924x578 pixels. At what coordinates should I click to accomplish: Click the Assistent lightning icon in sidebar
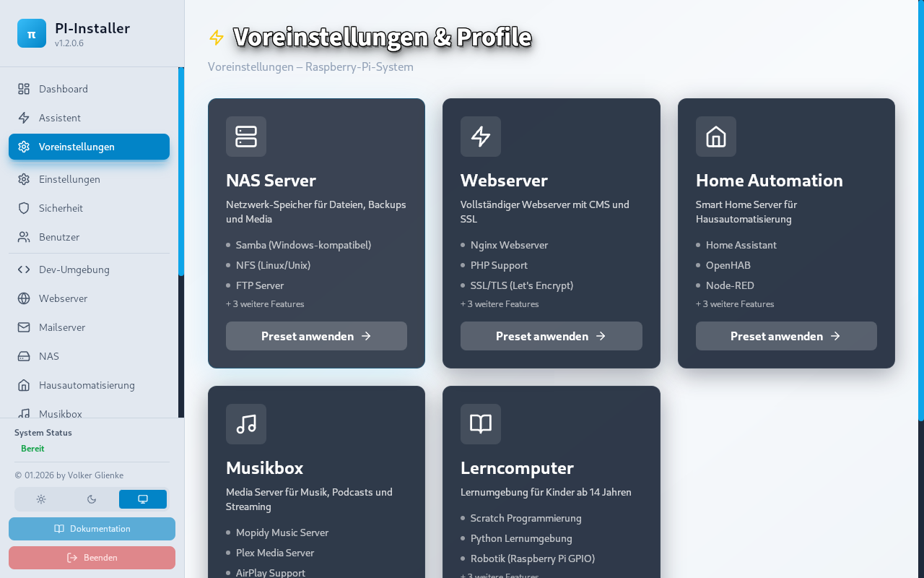24,118
